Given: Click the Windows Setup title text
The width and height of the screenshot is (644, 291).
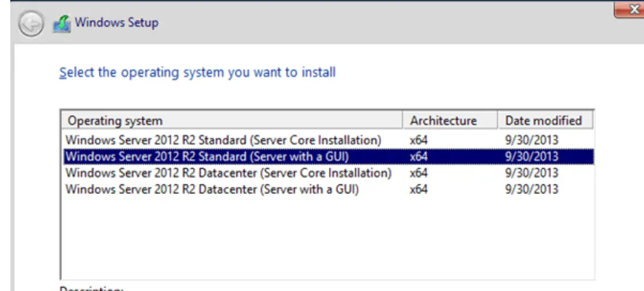Looking at the screenshot, I should coord(116,23).
